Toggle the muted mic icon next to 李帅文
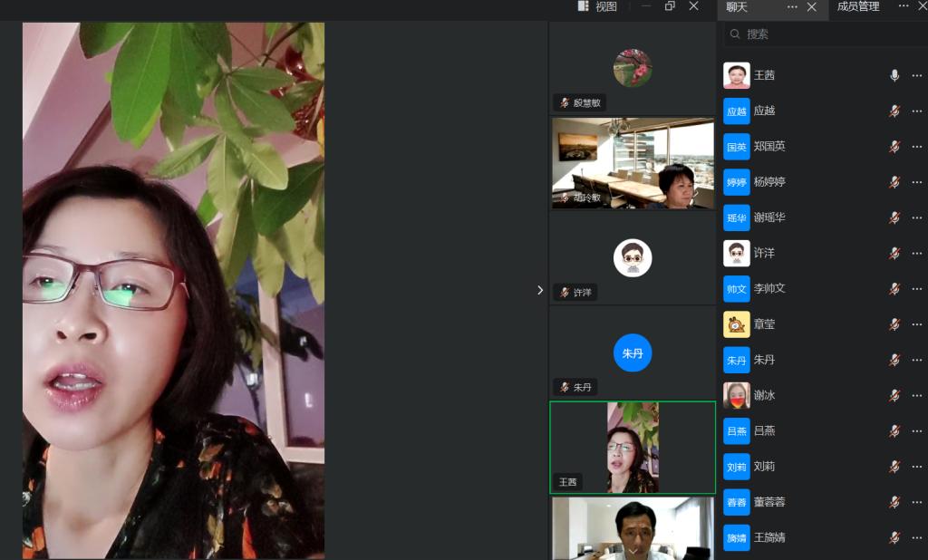 tap(894, 289)
